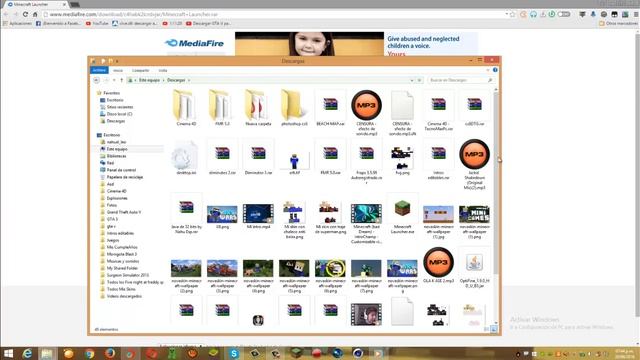Select Sitios recientes in sidebar
The width and height of the screenshot is (640, 360).
(x=117, y=107)
